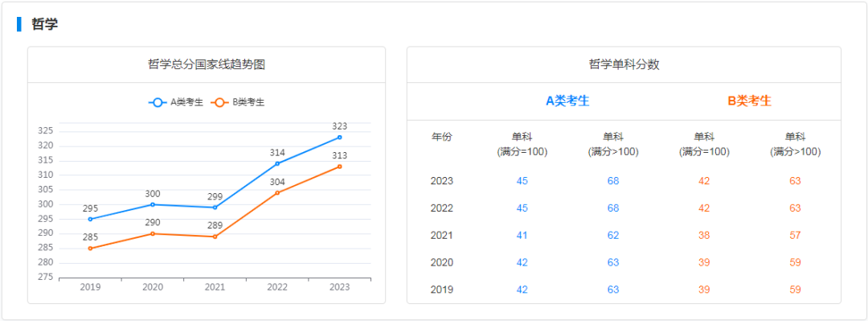Click the 2020 orange data point labeled 290
The image size is (868, 321).
tap(153, 233)
